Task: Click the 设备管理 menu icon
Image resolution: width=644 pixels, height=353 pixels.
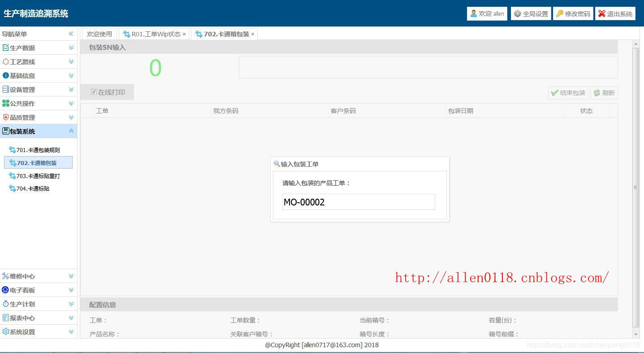Action: pyautogui.click(x=6, y=89)
